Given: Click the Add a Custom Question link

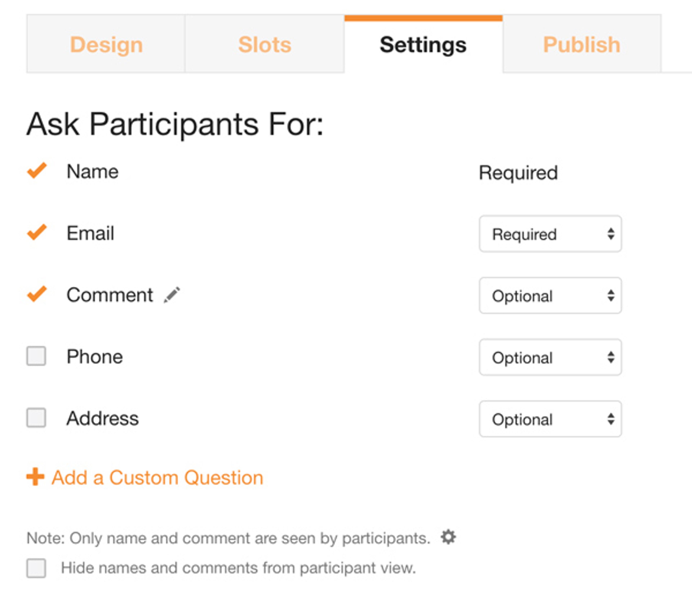Looking at the screenshot, I should [x=157, y=477].
